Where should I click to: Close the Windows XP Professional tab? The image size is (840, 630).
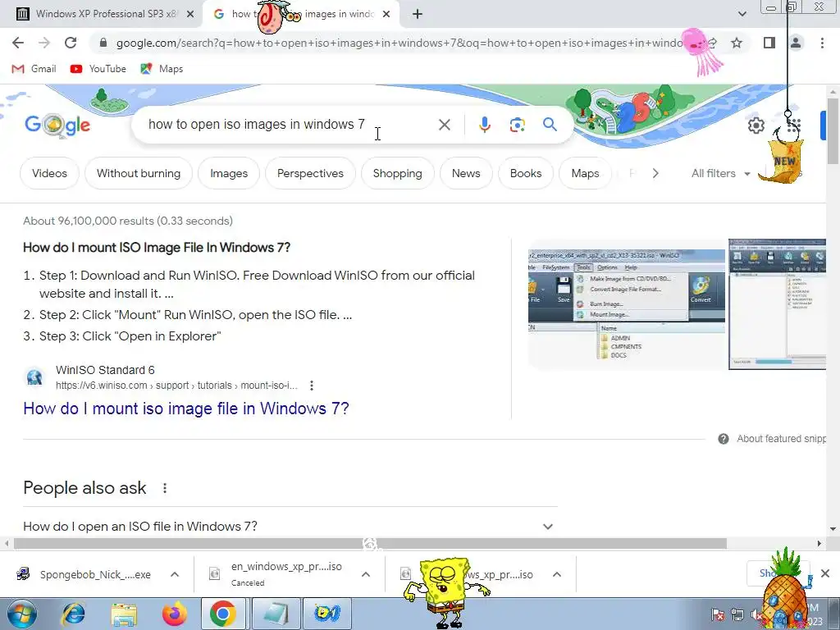click(x=190, y=15)
